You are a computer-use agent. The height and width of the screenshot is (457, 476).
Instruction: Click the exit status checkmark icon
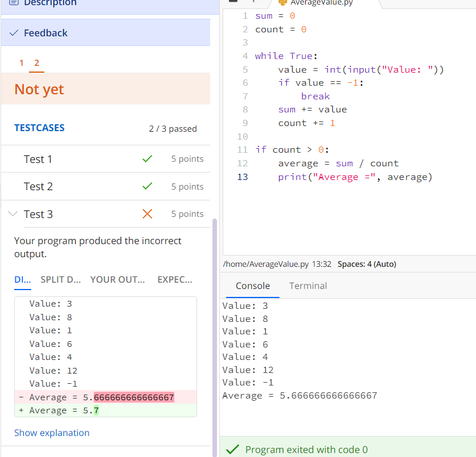pos(232,449)
